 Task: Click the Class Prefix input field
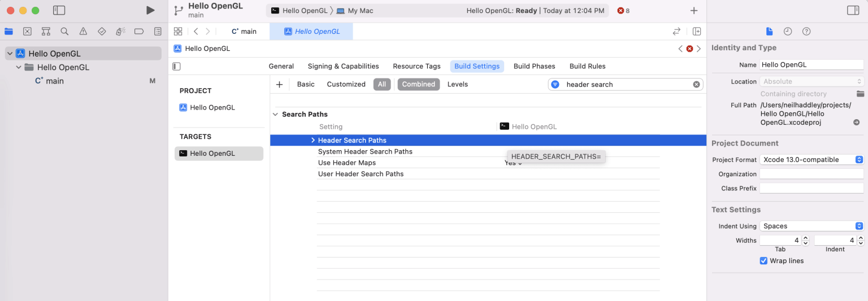pos(811,188)
